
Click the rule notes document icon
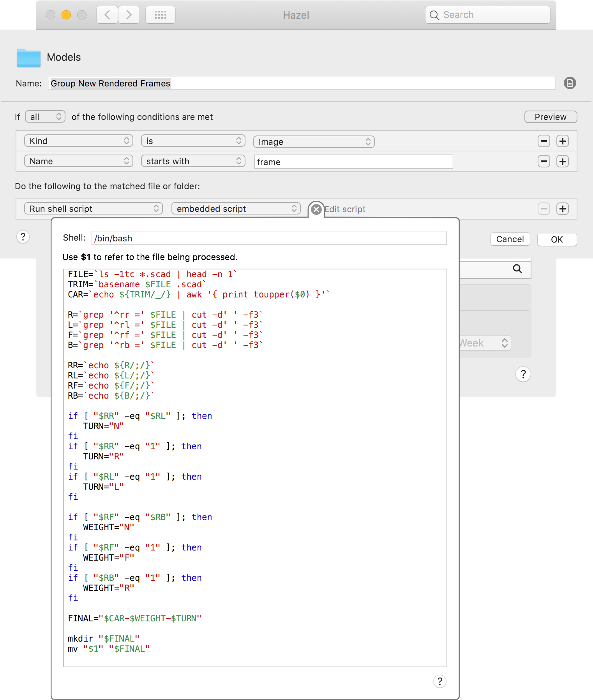coord(570,83)
